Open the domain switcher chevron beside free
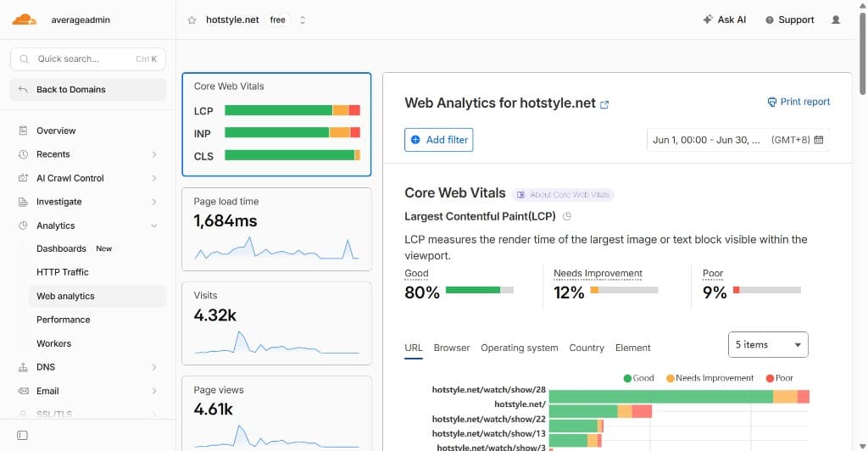868x451 pixels. tap(303, 19)
